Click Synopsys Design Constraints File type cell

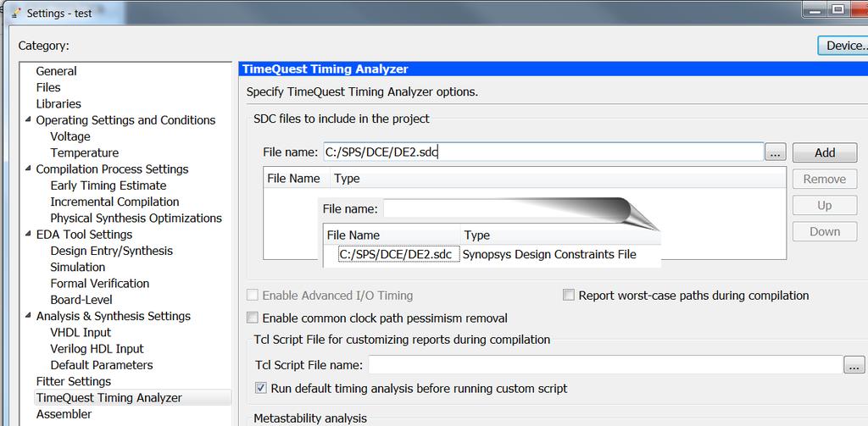pyautogui.click(x=549, y=254)
